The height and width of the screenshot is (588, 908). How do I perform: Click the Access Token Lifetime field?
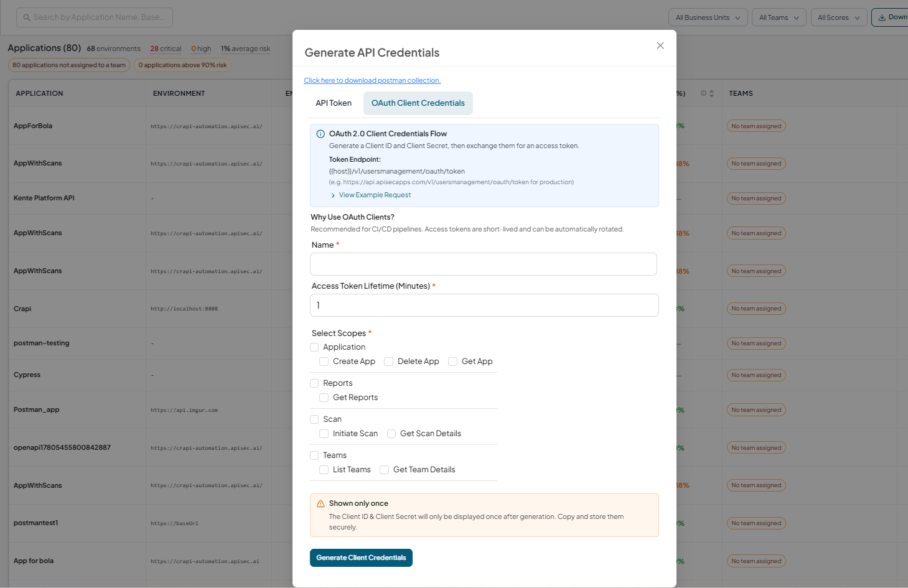(484, 305)
